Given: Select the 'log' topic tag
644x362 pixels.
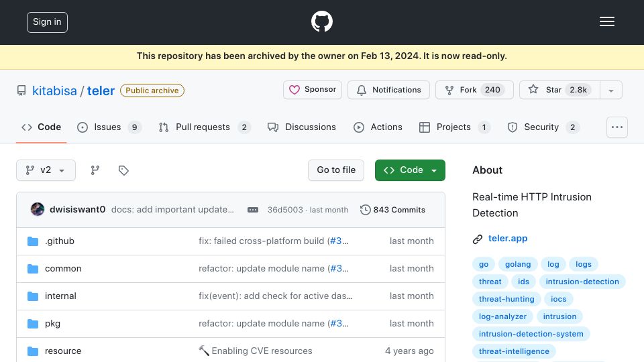Looking at the screenshot, I should pyautogui.click(x=553, y=264).
